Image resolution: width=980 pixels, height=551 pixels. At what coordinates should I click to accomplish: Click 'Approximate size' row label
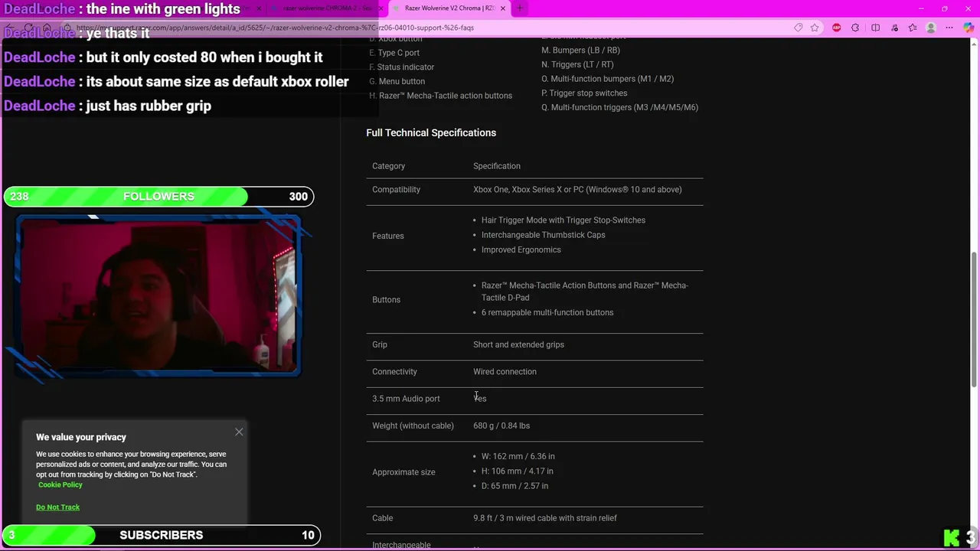403,472
